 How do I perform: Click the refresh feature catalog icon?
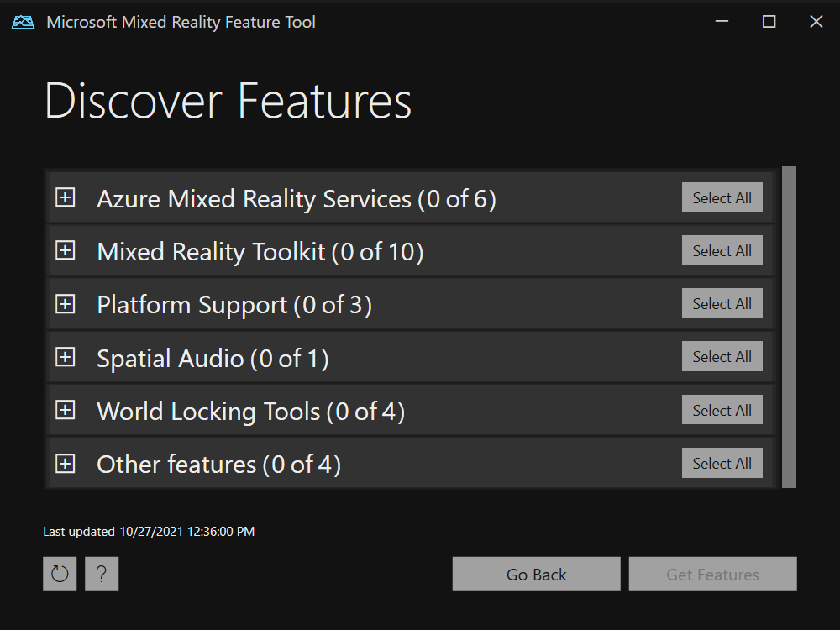tap(60, 574)
